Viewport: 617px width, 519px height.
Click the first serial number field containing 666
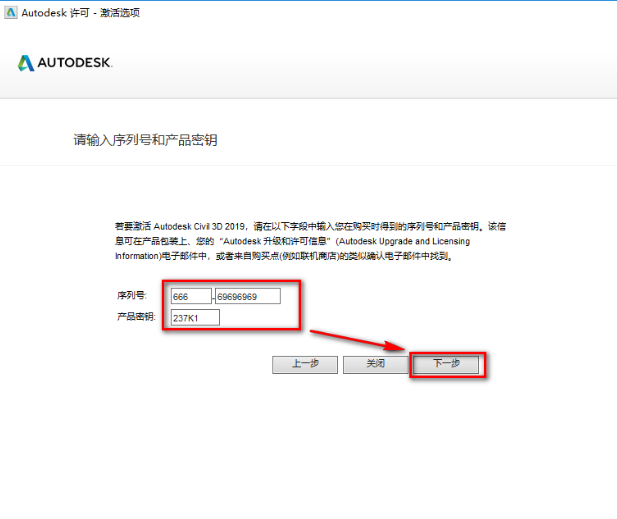point(191,296)
